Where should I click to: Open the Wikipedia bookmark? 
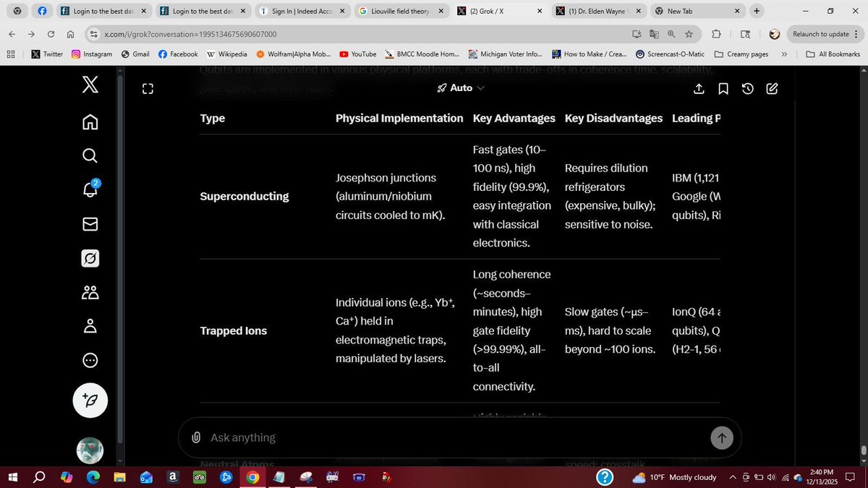point(227,54)
